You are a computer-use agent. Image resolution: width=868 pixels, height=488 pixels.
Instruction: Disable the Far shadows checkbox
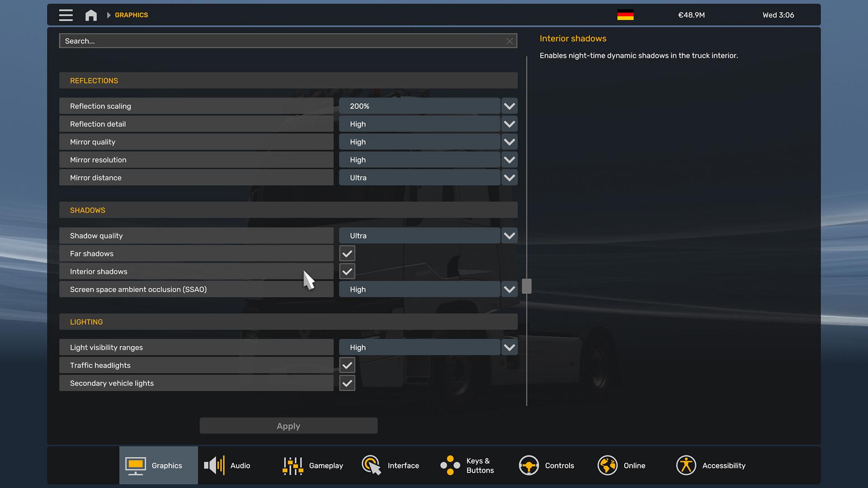click(347, 253)
